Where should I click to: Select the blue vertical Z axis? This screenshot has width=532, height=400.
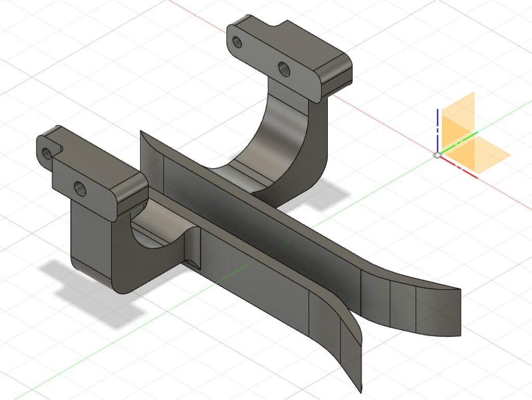pos(438,130)
